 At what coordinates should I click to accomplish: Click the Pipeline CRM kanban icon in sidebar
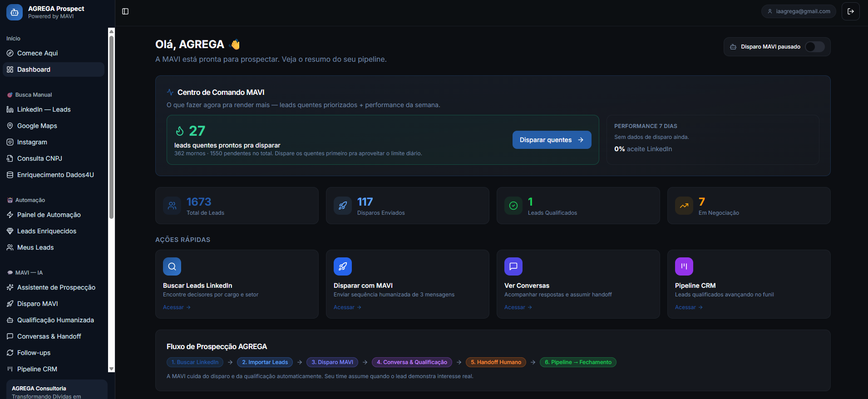(10, 369)
